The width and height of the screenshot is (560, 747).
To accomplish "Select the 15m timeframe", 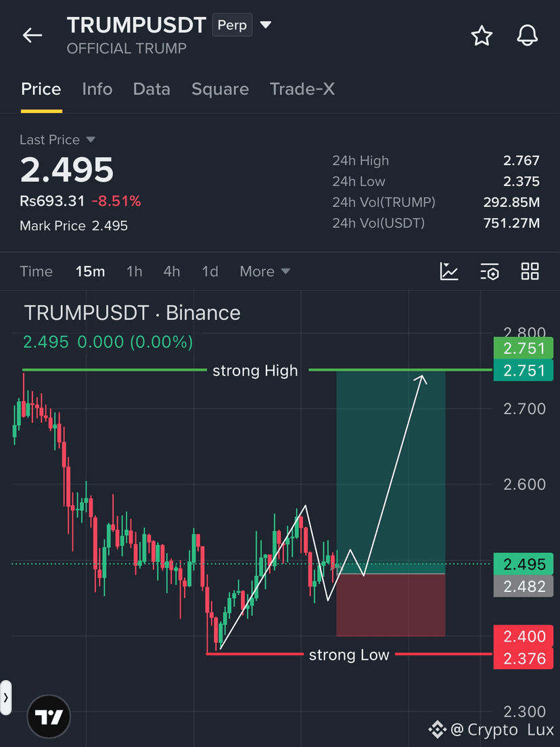I will coord(90,271).
